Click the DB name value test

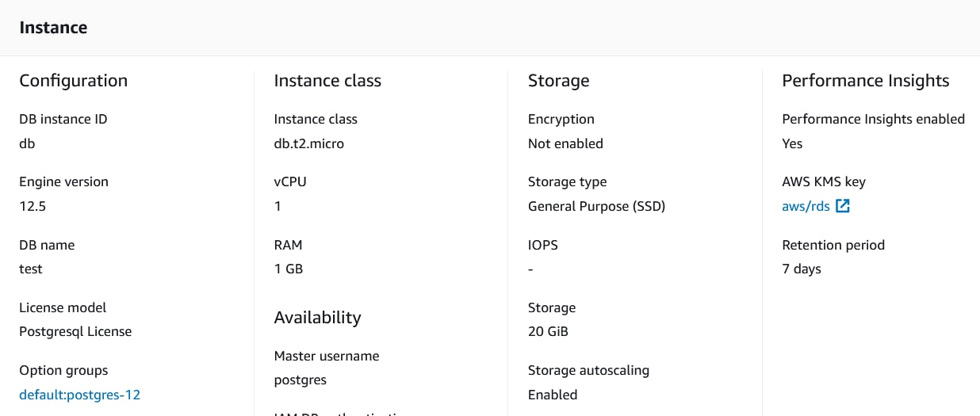(x=31, y=269)
